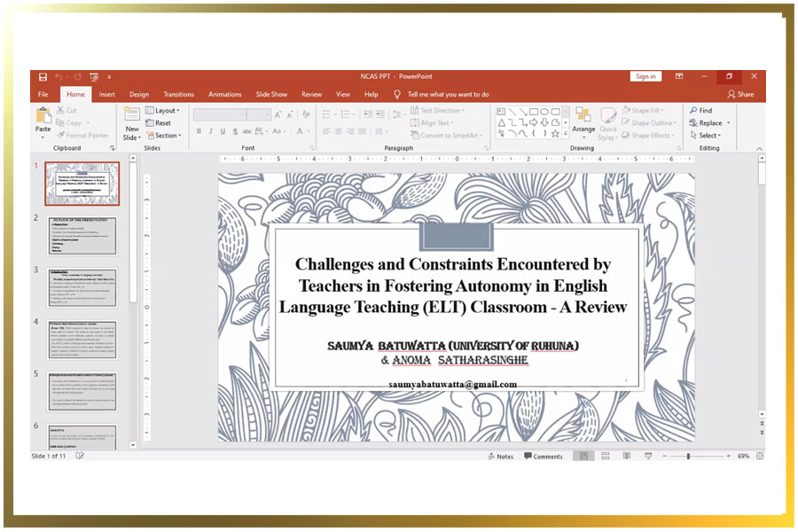The width and height of the screenshot is (798, 532).
Task: Click the slide title text box
Action: (x=453, y=286)
